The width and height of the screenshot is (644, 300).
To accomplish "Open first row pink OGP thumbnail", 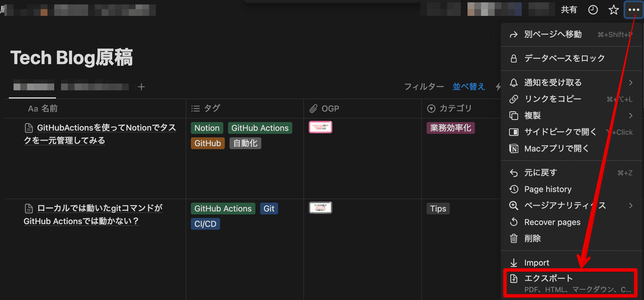I will pos(321,127).
